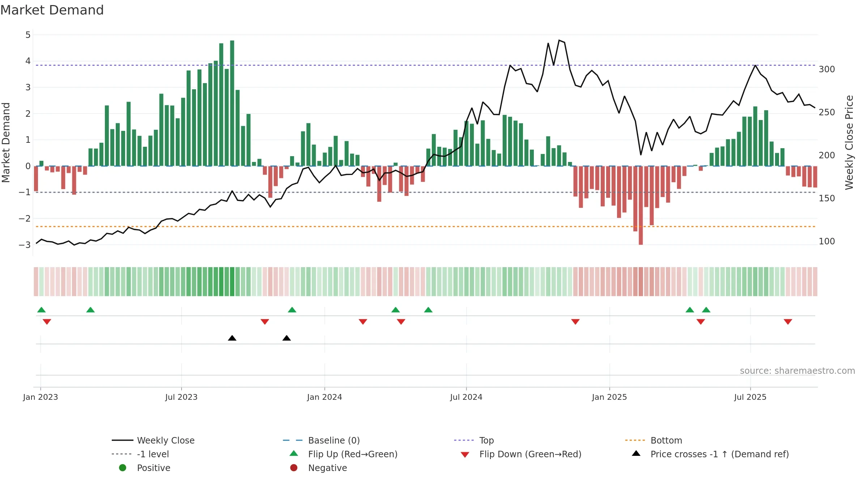The image size is (868, 488).
Task: Click the Jul 2023 x-axis label
Action: pos(182,397)
